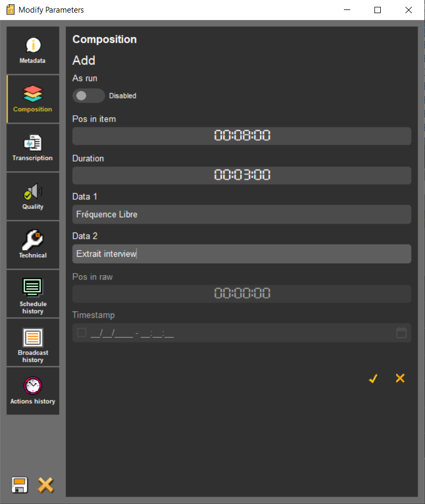
Task: Maximize the Modify Parameters window
Action: (x=378, y=10)
